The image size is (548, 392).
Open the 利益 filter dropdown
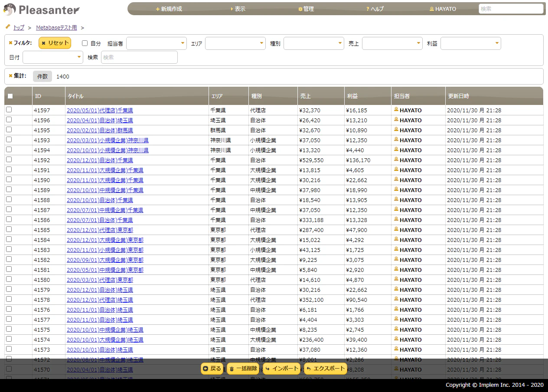[471, 43]
